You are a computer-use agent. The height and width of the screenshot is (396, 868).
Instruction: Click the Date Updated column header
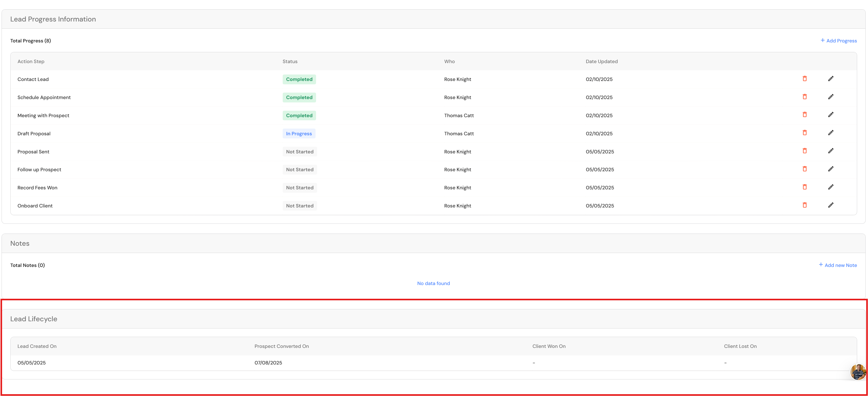pyautogui.click(x=601, y=62)
